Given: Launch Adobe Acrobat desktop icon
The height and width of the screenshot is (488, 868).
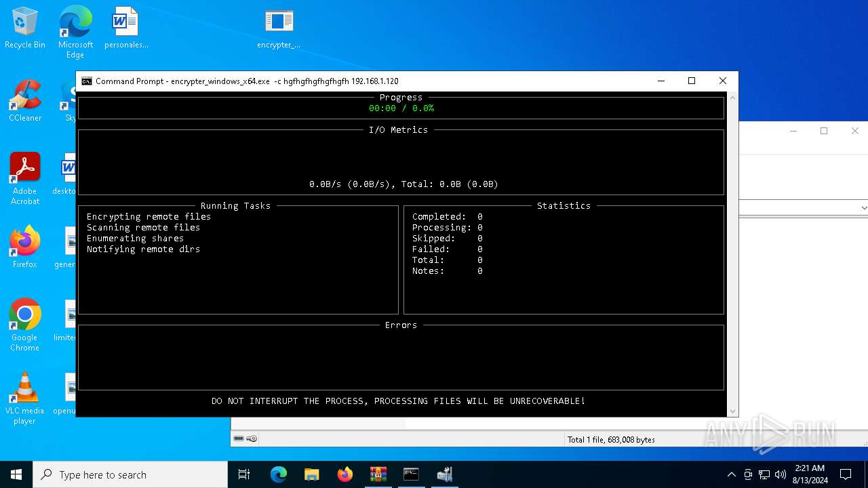Looking at the screenshot, I should click(24, 179).
